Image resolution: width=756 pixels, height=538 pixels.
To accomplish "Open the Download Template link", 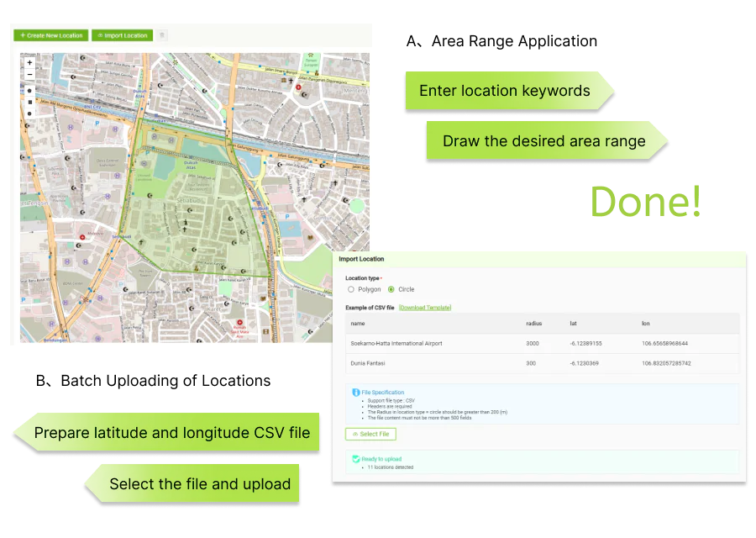I will pos(425,308).
